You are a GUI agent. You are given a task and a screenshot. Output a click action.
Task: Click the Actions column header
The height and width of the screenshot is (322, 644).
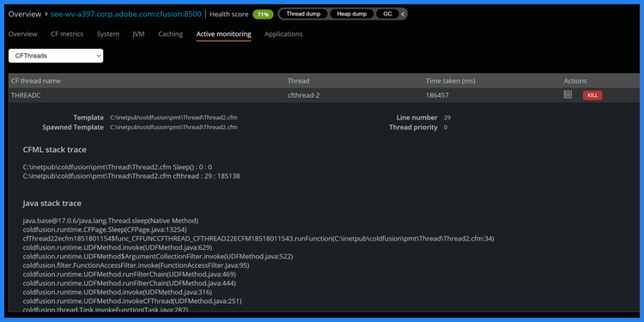pyautogui.click(x=575, y=81)
